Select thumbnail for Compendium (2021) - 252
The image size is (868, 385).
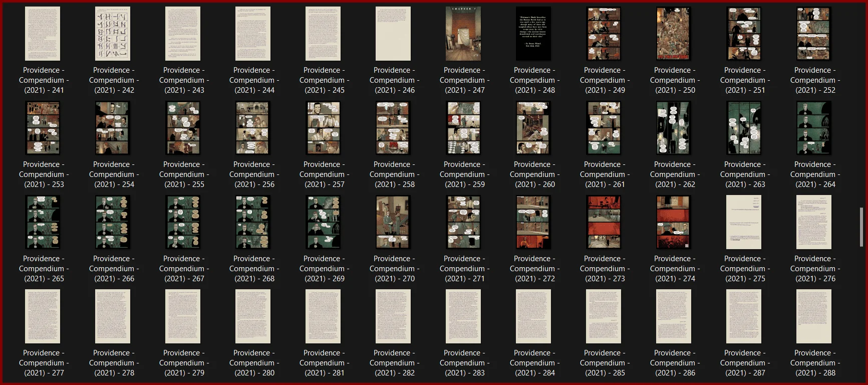tap(814, 34)
